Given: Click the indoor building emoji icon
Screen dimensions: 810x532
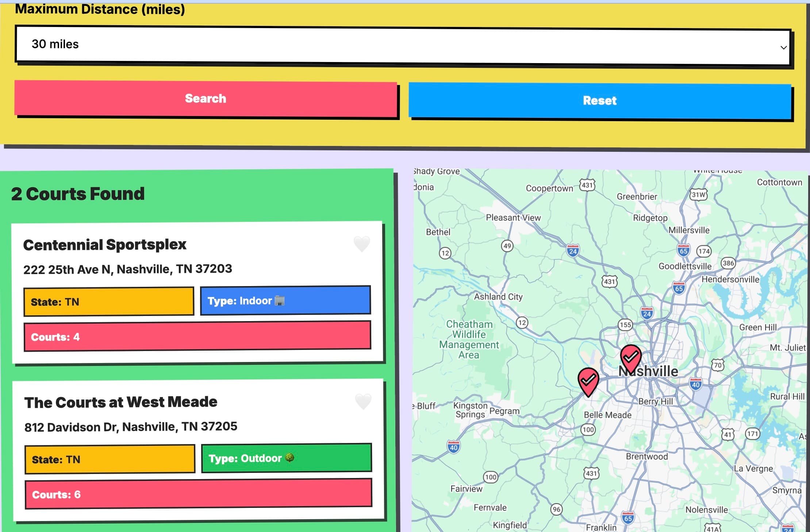Looking at the screenshot, I should point(280,301).
